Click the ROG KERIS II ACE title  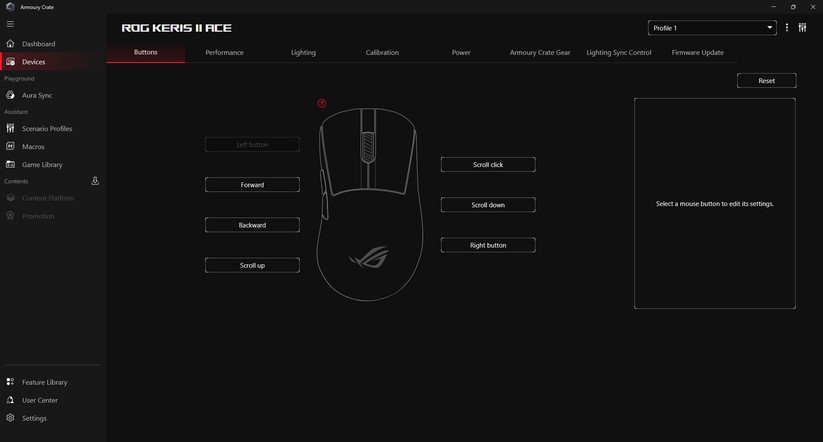(176, 28)
